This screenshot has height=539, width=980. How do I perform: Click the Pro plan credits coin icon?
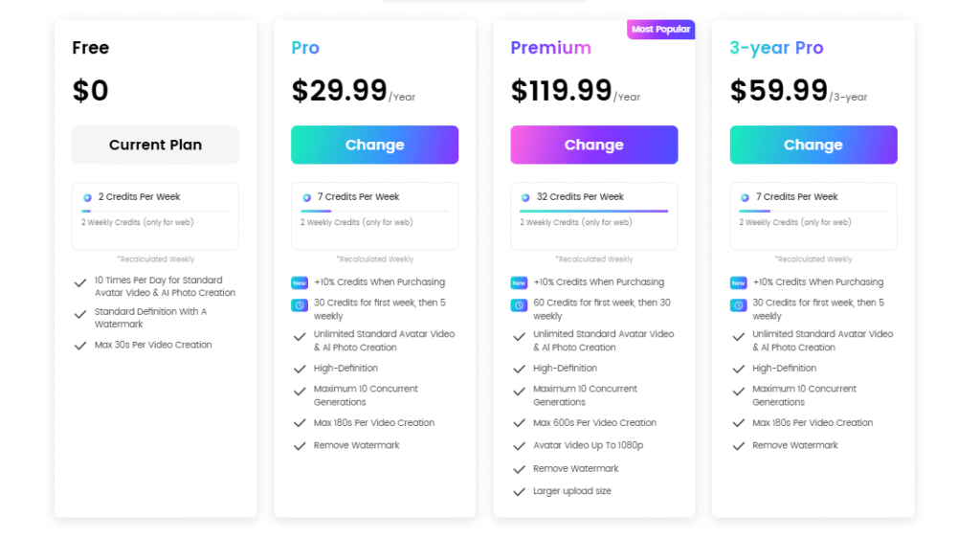[x=306, y=197]
